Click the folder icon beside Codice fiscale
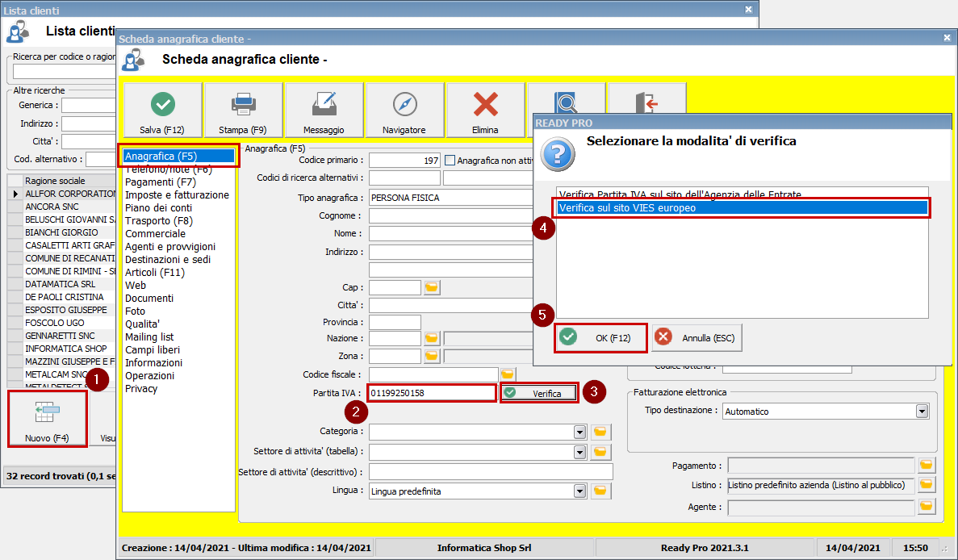 [508, 374]
